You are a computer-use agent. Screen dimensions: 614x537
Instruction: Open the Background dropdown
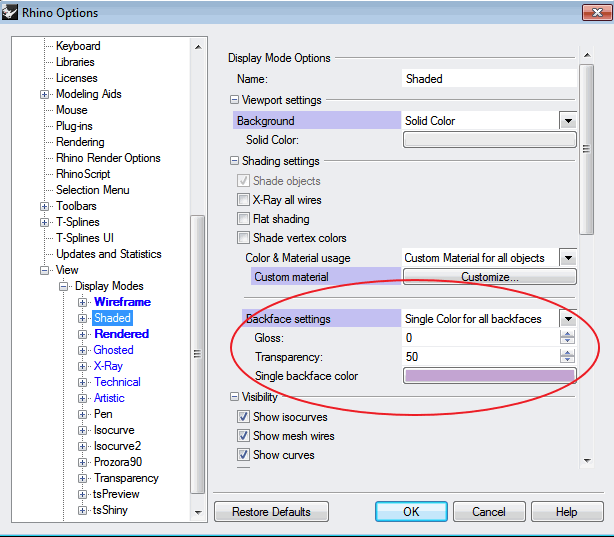[x=568, y=121]
